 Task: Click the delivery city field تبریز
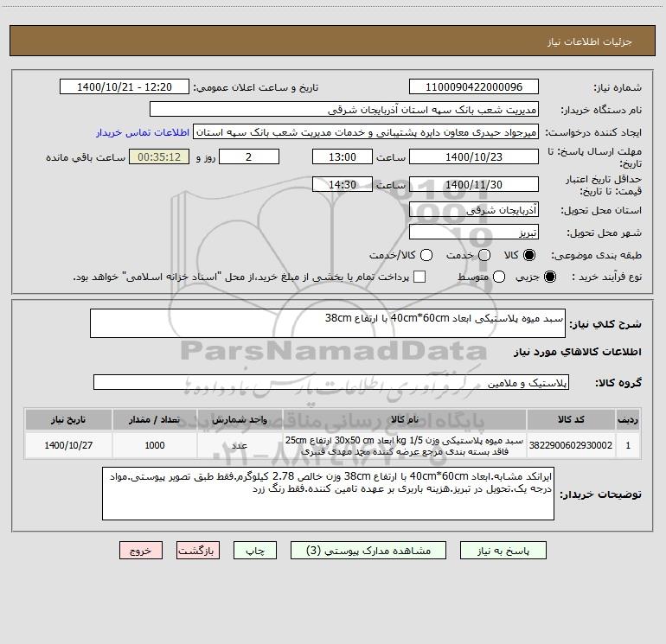[474, 233]
